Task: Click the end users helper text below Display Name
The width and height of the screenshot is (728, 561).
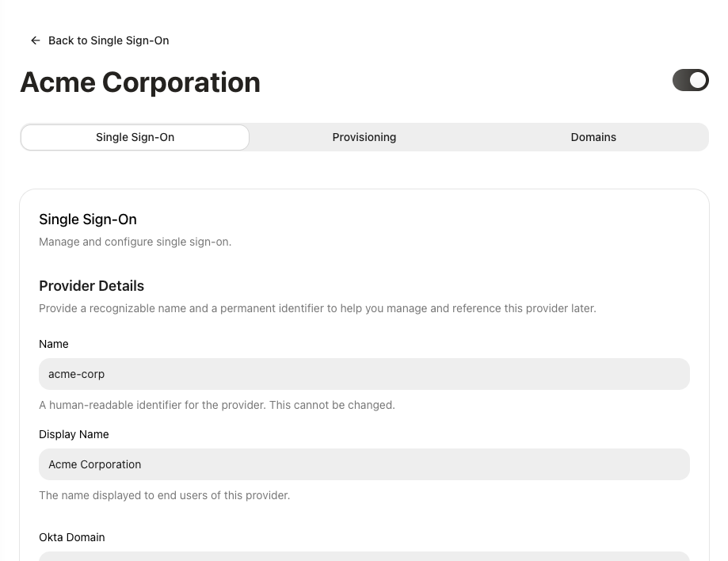Action: coord(164,495)
